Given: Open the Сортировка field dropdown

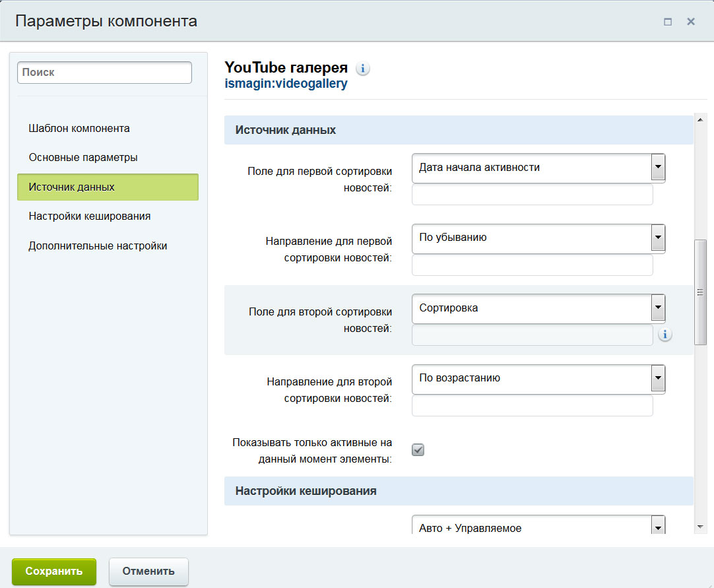Looking at the screenshot, I should pos(538,308).
